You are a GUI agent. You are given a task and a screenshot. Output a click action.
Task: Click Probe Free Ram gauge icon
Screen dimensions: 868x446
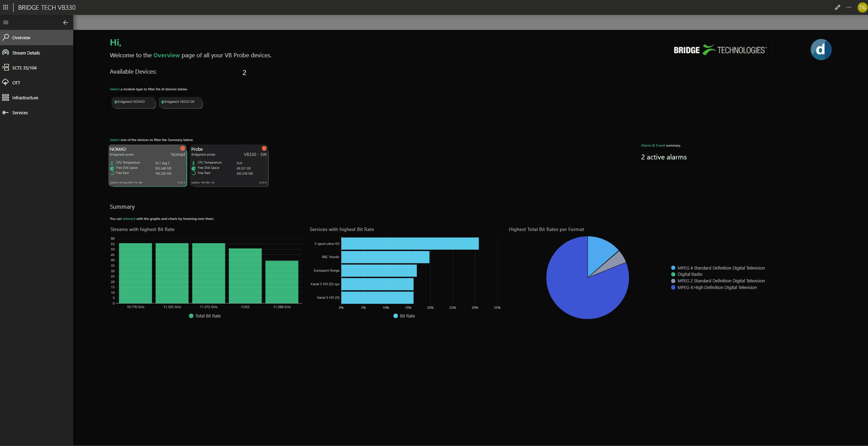click(194, 173)
